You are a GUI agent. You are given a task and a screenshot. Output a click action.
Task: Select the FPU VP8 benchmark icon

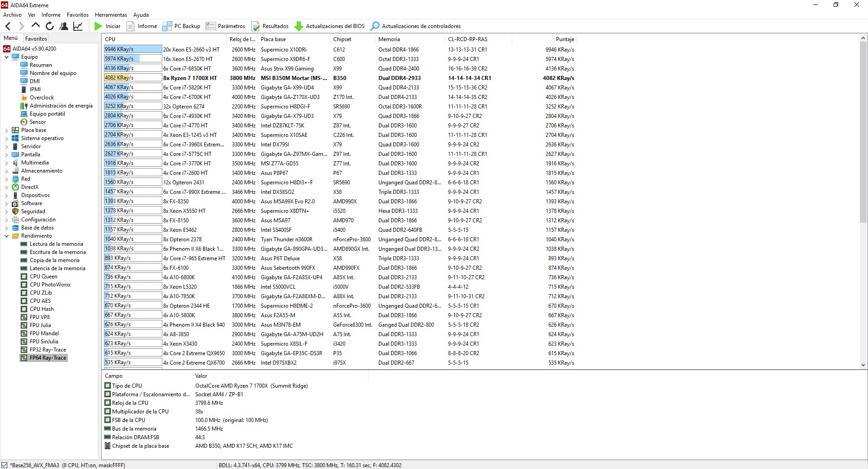pos(24,317)
